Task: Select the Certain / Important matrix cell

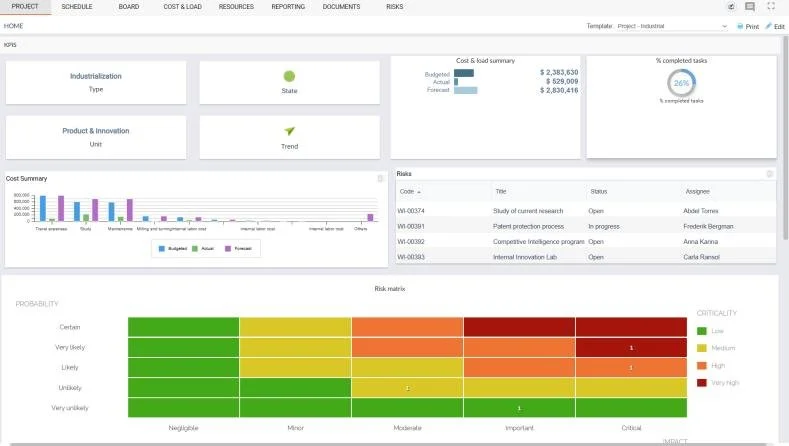Action: coord(519,327)
